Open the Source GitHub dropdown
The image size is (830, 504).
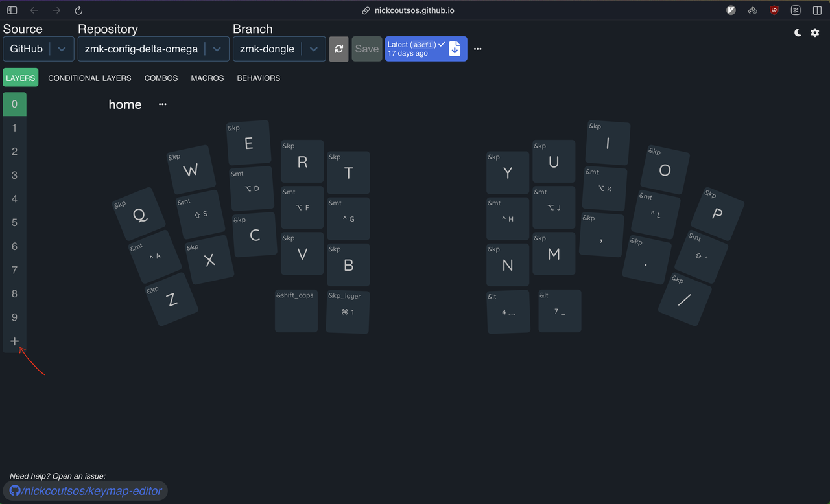[38, 49]
